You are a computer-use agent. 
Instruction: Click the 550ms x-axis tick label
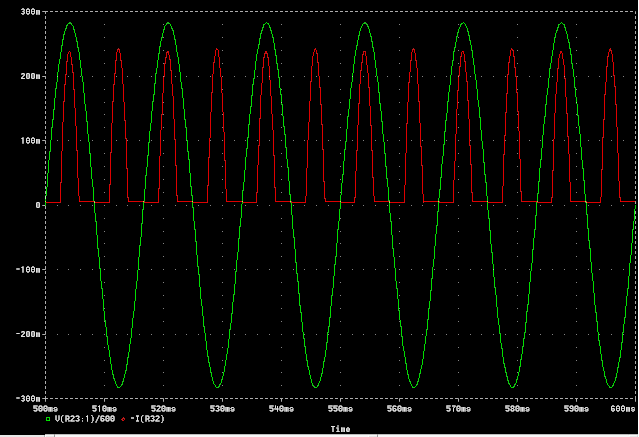(x=341, y=409)
